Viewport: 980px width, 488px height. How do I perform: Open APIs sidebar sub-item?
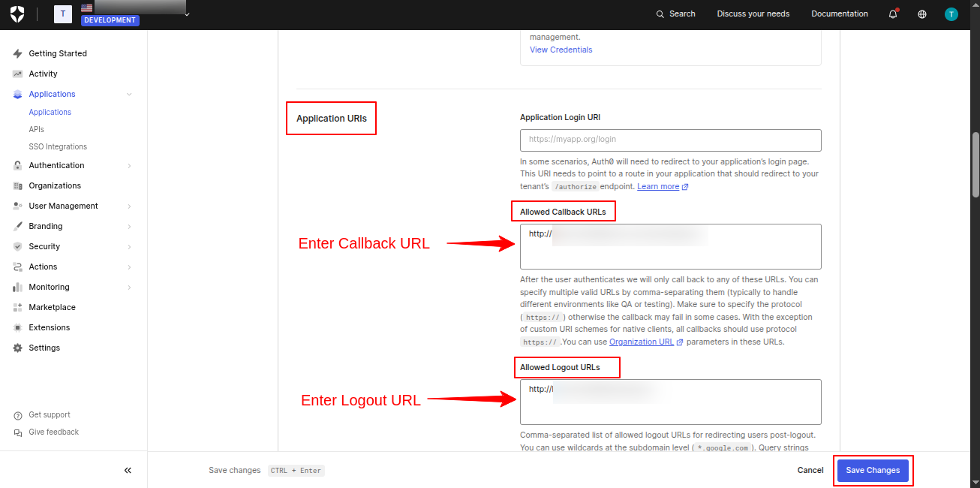tap(37, 129)
